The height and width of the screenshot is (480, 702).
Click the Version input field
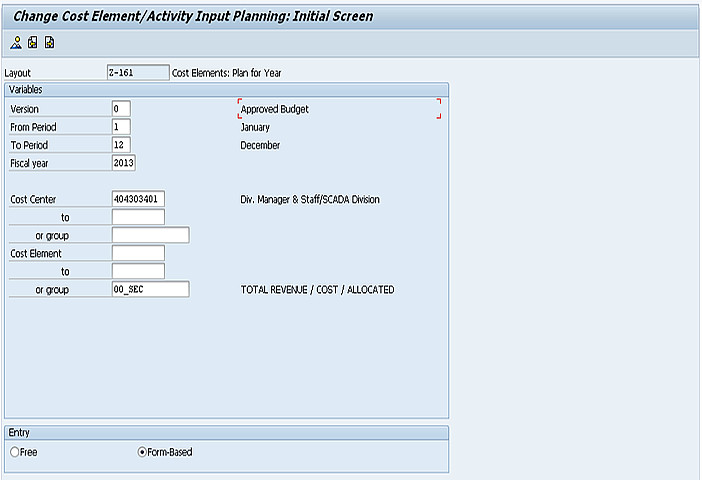[121, 109]
